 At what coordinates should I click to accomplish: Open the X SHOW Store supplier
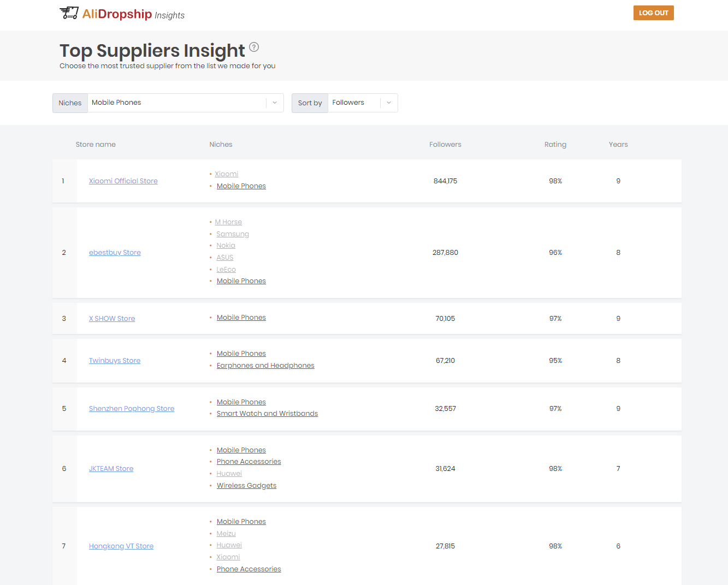coord(111,318)
